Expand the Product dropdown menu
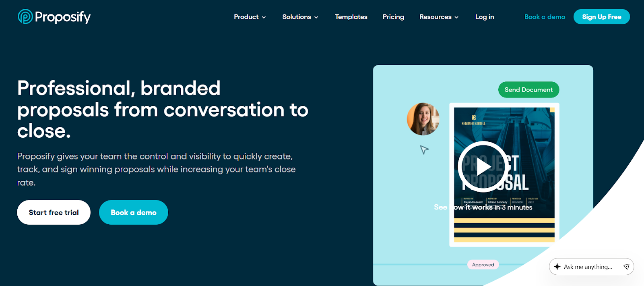644x286 pixels. click(x=250, y=17)
